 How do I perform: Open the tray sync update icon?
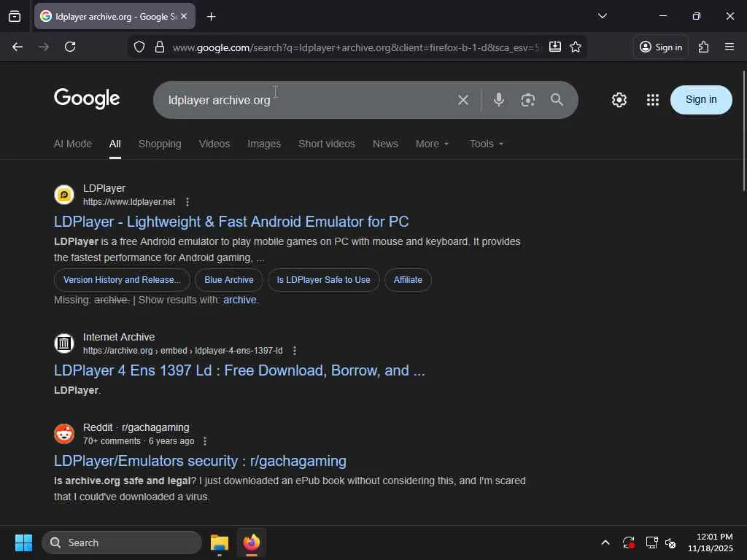[x=629, y=542]
